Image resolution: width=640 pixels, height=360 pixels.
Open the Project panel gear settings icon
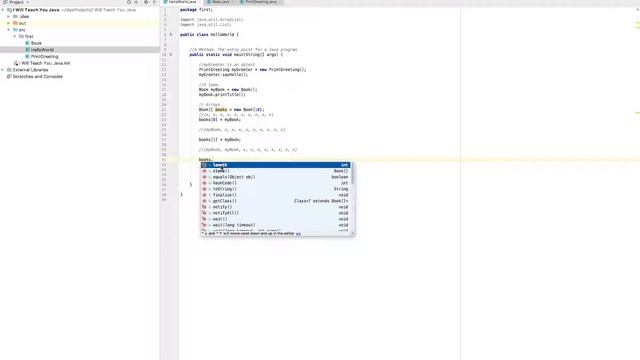(146, 2)
